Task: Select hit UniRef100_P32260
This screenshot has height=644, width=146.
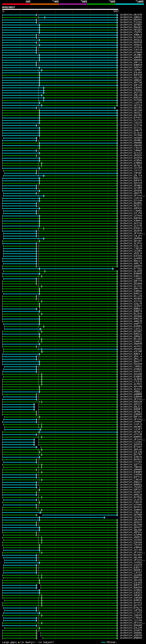Action: coord(131,22)
